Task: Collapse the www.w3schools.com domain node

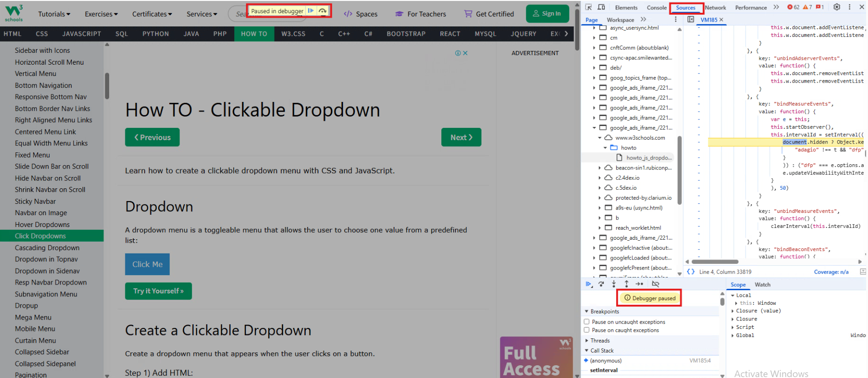Action: tap(600, 138)
